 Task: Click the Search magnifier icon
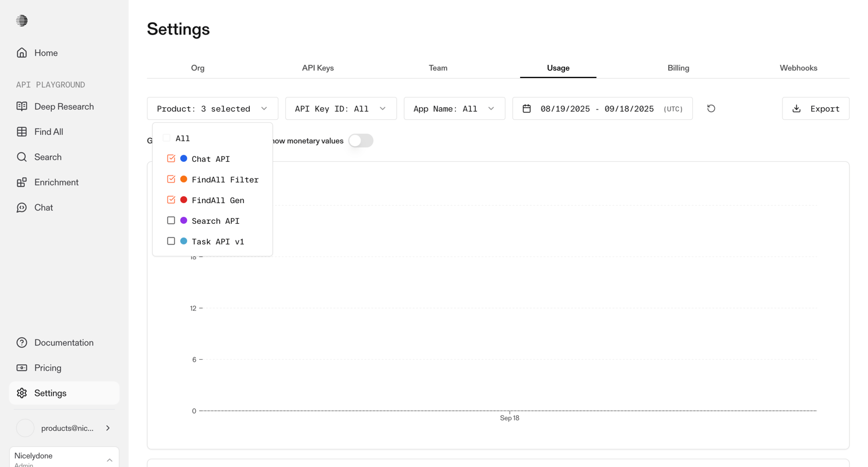22,157
